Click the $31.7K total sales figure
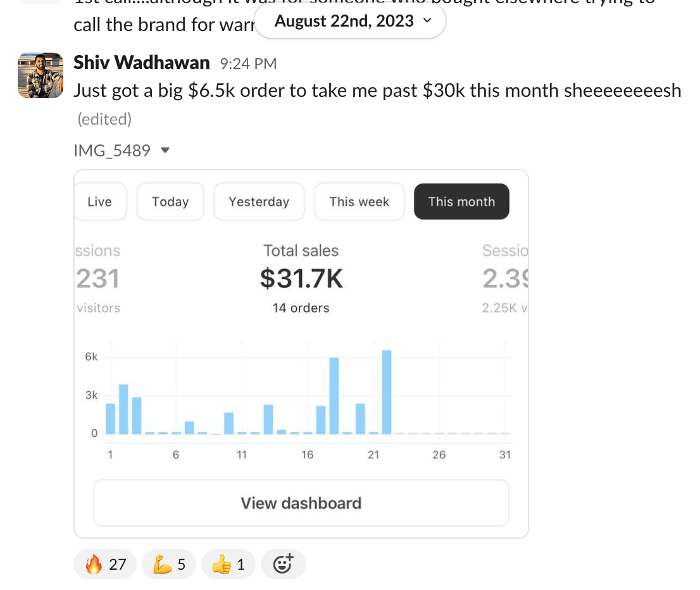The height and width of the screenshot is (590, 700). pyautogui.click(x=301, y=279)
